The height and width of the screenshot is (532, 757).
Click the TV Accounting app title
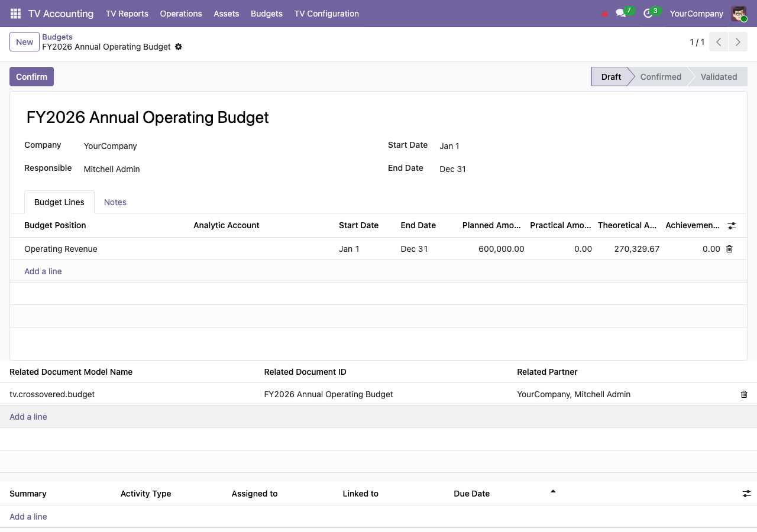(61, 14)
